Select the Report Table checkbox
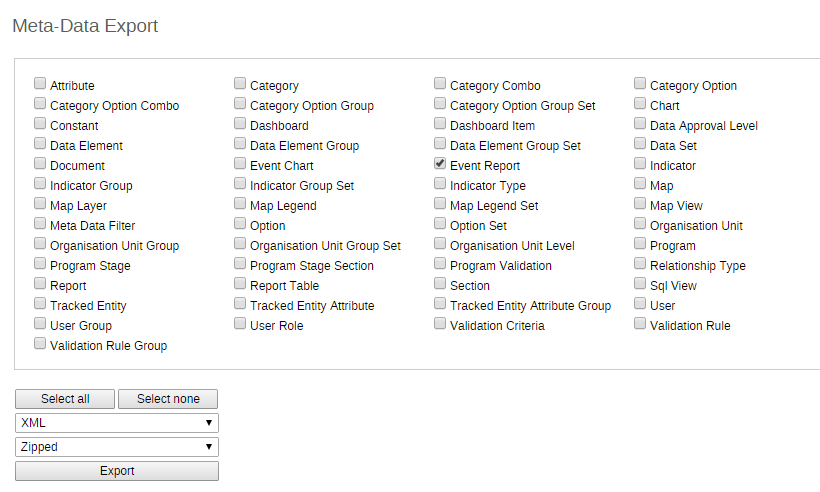This screenshot has width=820, height=492. click(240, 284)
